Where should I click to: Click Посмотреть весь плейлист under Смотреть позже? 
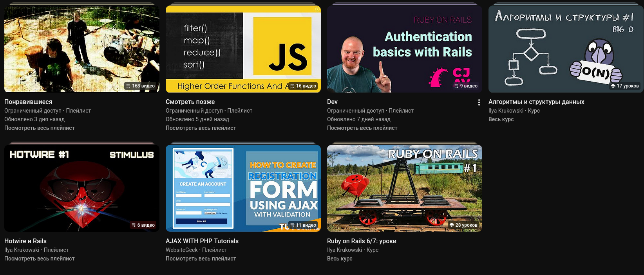[x=201, y=128]
